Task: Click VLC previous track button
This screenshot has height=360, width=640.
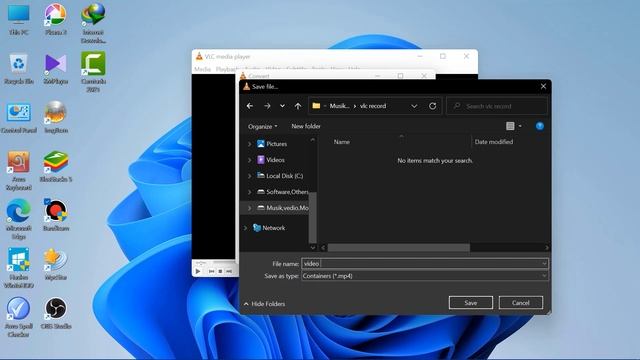Action: (211, 271)
